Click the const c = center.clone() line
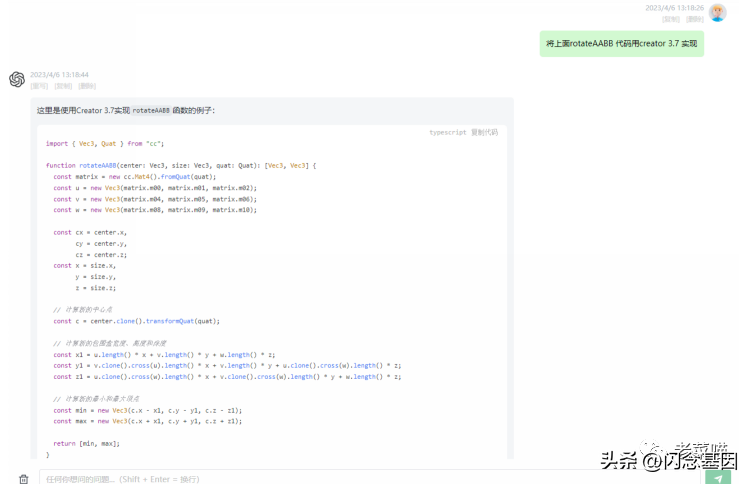This screenshot has height=484, width=752. 137,321
